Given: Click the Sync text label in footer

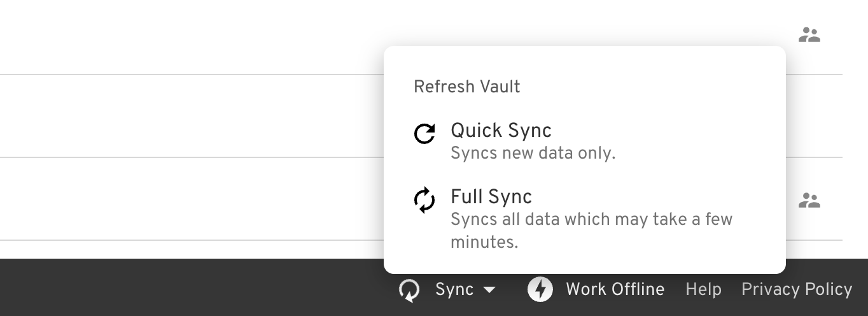Looking at the screenshot, I should pyautogui.click(x=454, y=290).
